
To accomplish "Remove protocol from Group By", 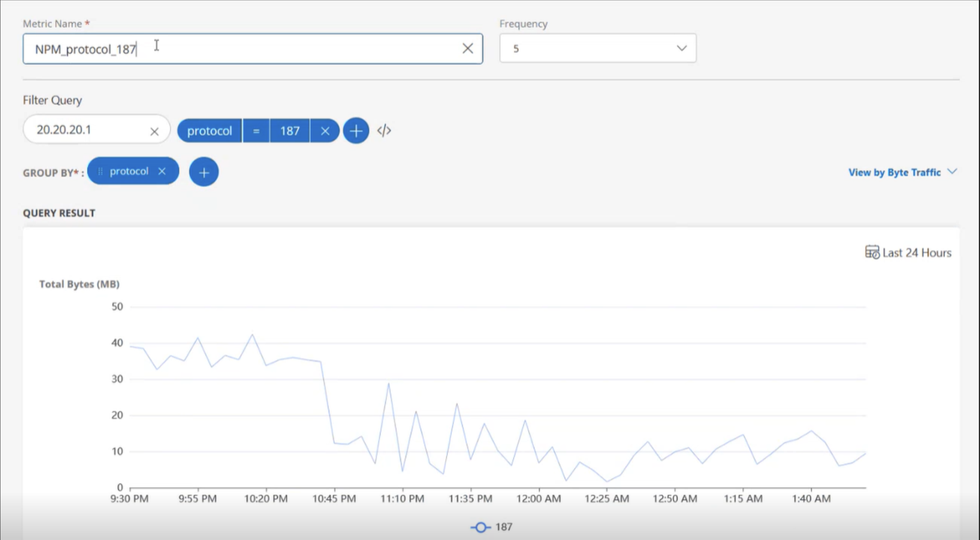I will click(162, 171).
